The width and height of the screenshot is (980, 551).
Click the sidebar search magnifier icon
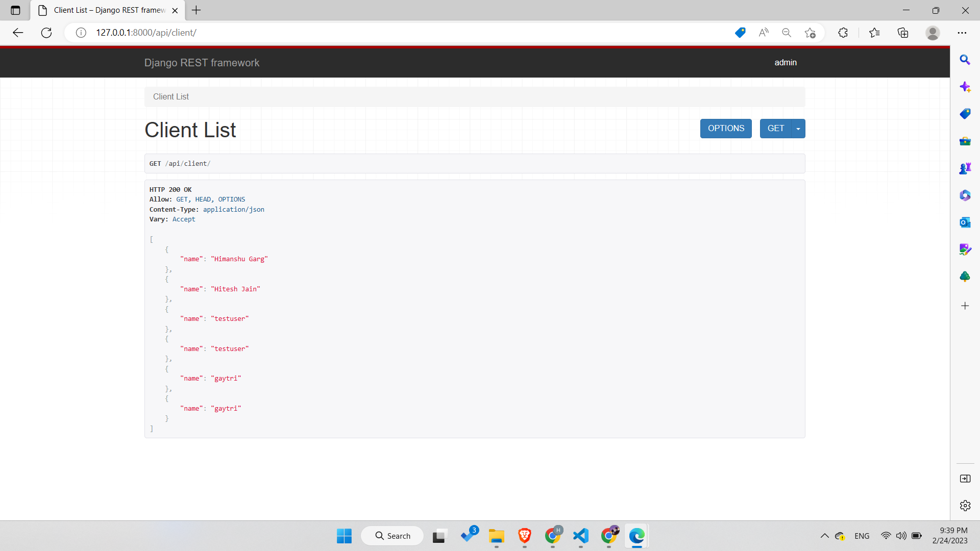(x=965, y=60)
